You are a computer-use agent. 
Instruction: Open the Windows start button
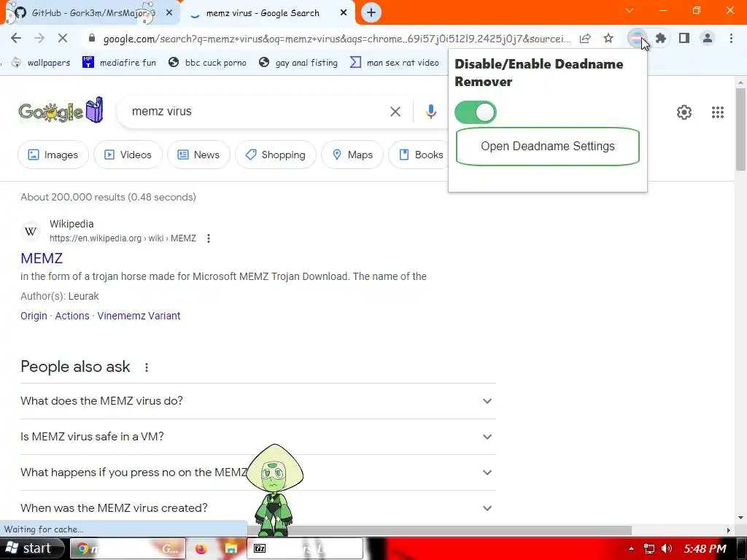(31, 548)
